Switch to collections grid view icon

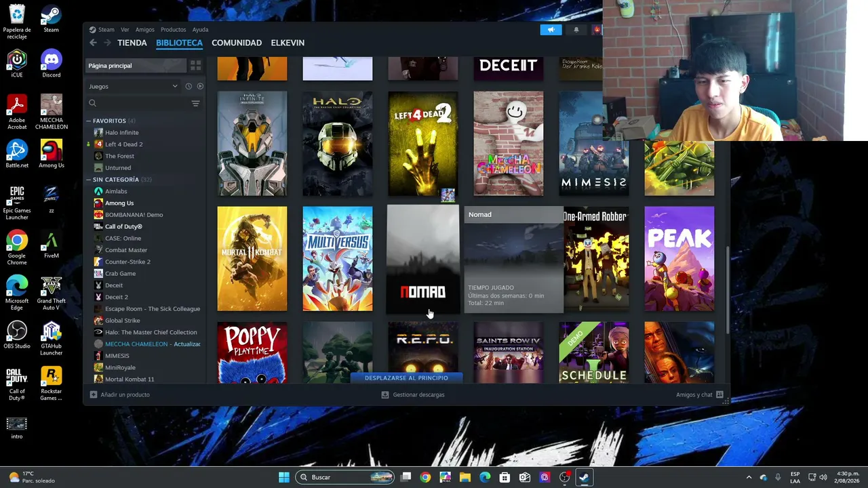[195, 66]
